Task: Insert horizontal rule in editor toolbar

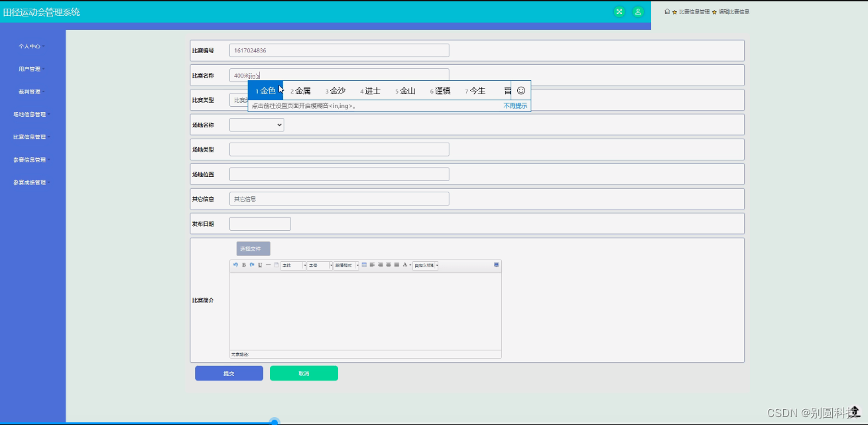Action: (268, 265)
